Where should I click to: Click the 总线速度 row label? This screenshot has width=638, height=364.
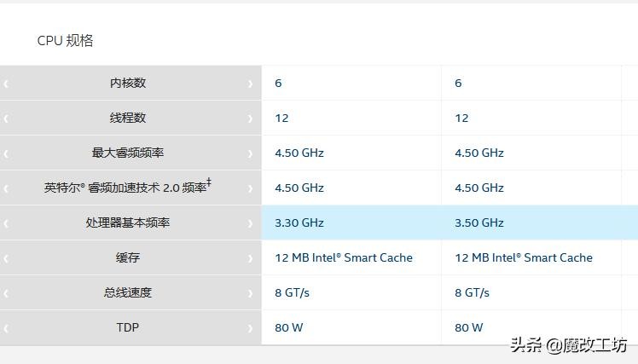tap(128, 293)
